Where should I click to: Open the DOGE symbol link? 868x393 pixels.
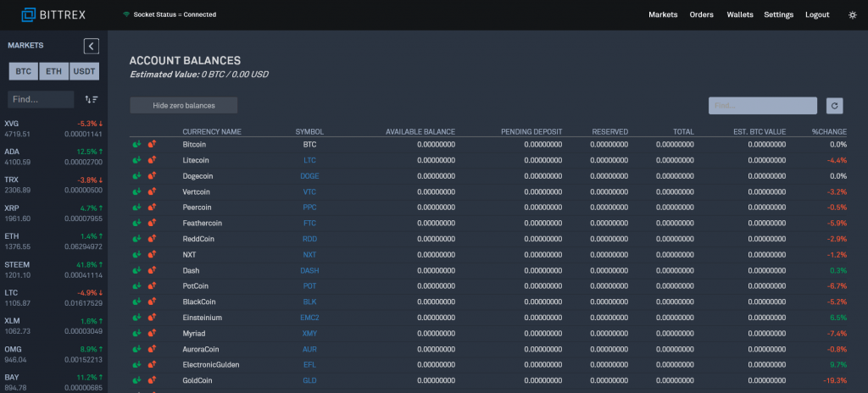point(309,176)
